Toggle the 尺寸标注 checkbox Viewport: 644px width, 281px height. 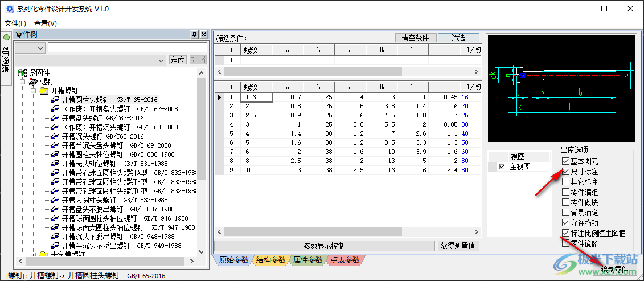pyautogui.click(x=565, y=171)
